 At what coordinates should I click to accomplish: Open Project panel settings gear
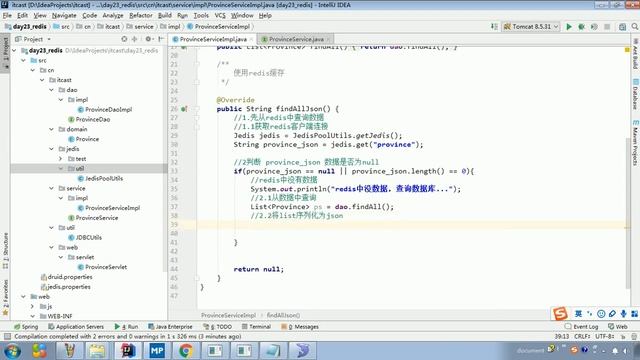pyautogui.click(x=148, y=39)
